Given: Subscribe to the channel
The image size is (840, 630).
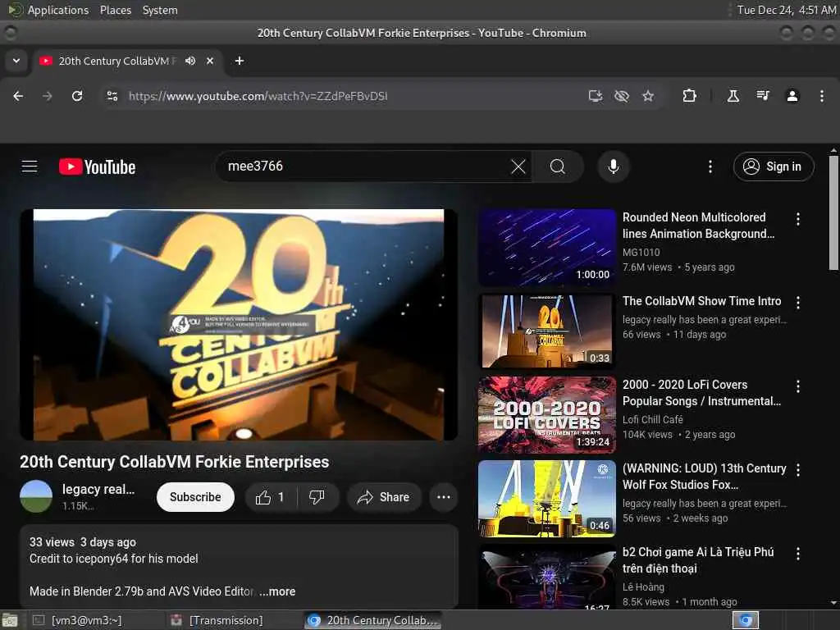Looking at the screenshot, I should [x=195, y=497].
